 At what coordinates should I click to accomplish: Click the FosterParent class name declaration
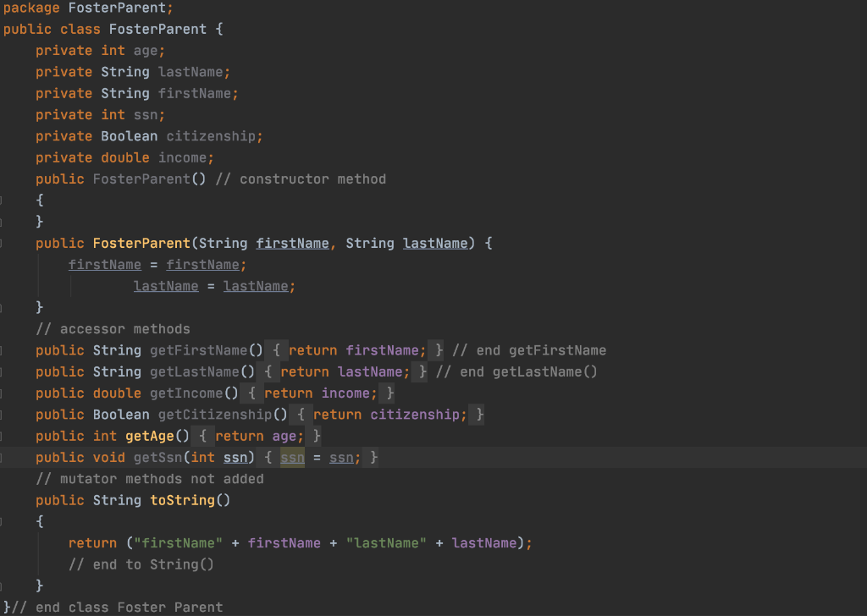coord(157,29)
